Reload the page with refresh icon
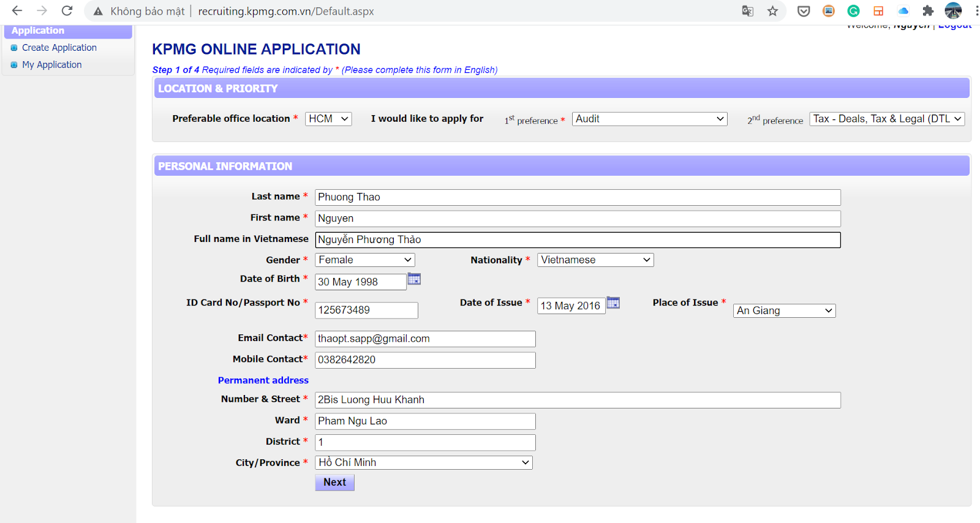Screen dimensions: 980x523 67,11
